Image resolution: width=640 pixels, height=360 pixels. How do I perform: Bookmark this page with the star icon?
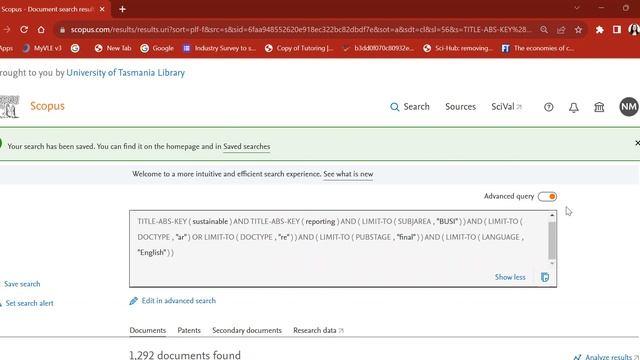[578, 29]
